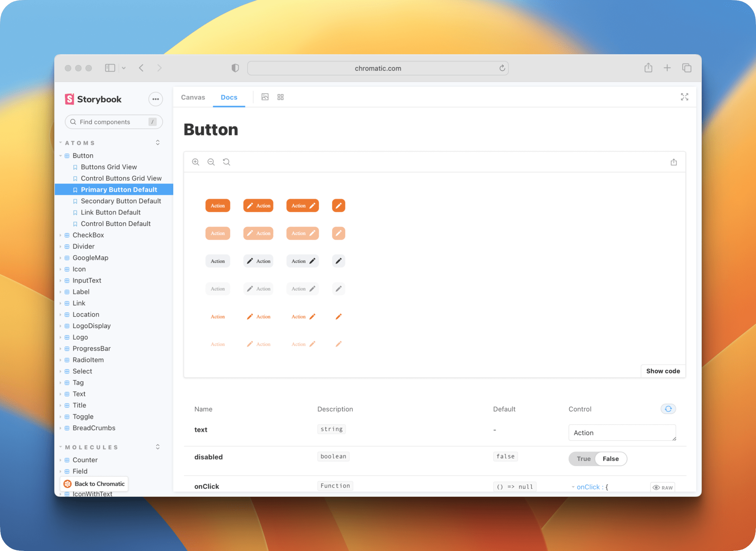Image resolution: width=756 pixels, height=551 pixels.
Task: Toggle Safari sidebar icon
Action: (110, 68)
